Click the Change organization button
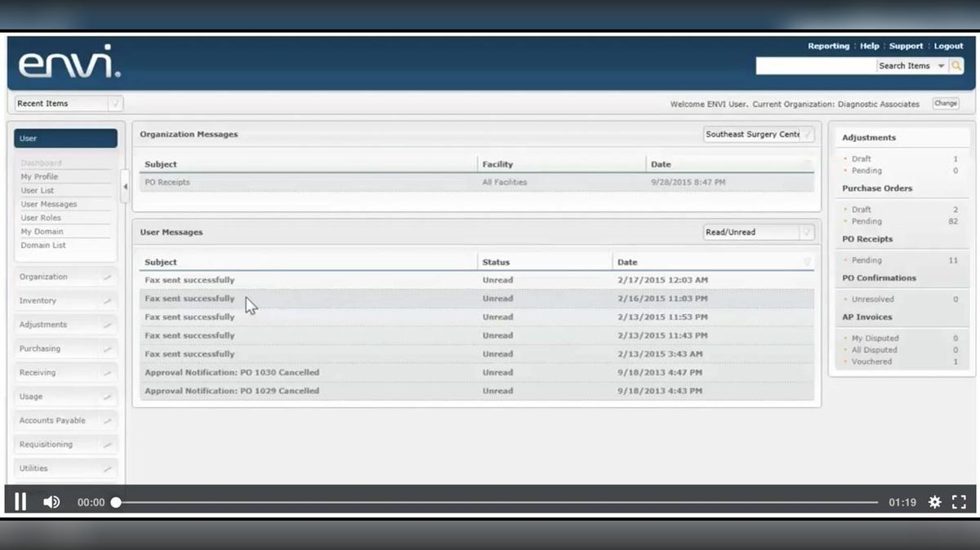 (x=946, y=104)
